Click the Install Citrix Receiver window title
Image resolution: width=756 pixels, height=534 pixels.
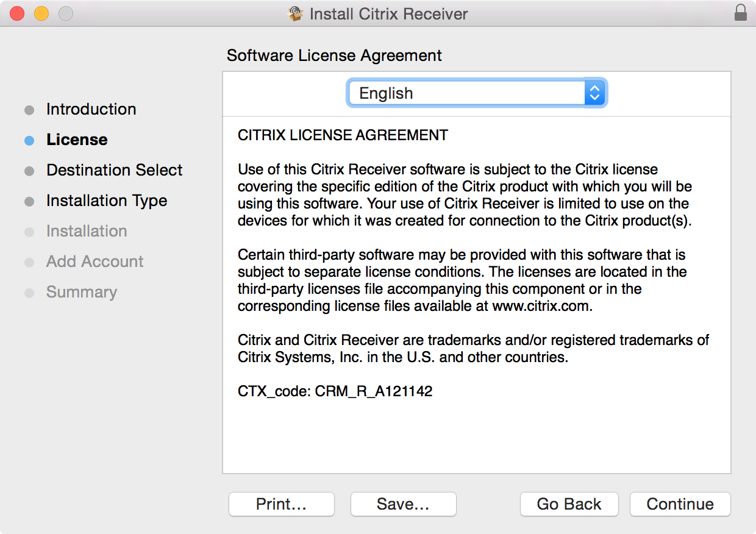pos(388,13)
